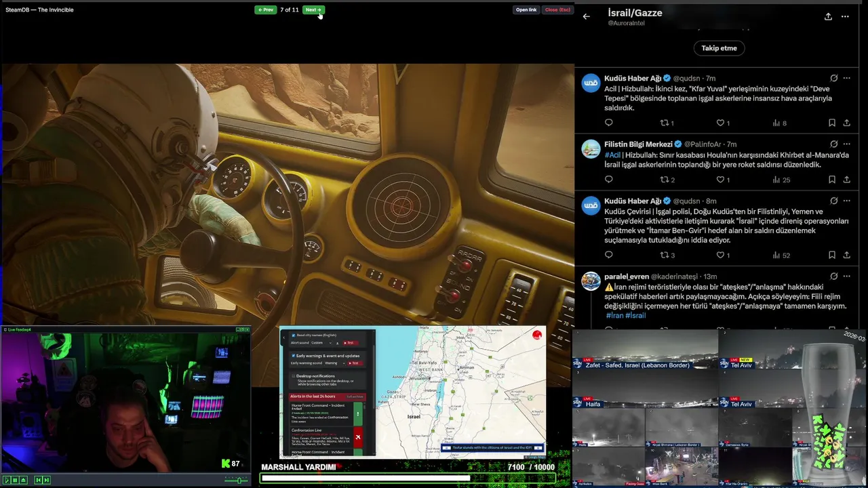This screenshot has height=488, width=868.
Task: Like the Kfar Yuval Hizbullah tweet
Action: [721, 123]
